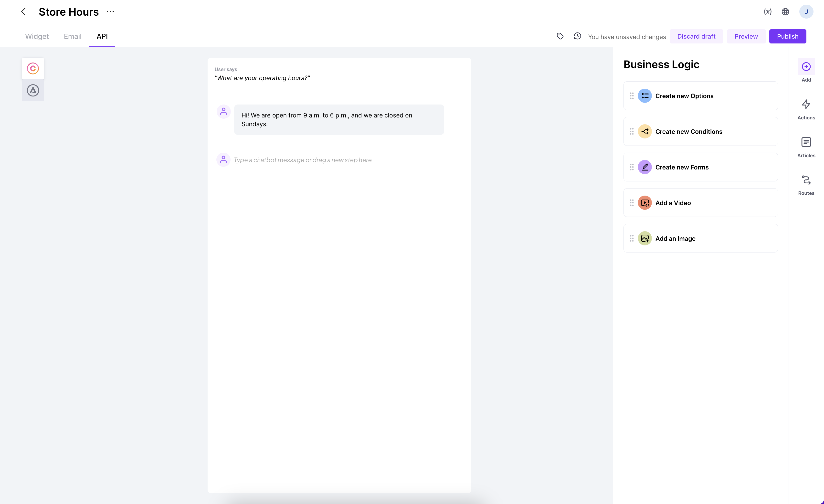Click the tag icon

click(560, 36)
